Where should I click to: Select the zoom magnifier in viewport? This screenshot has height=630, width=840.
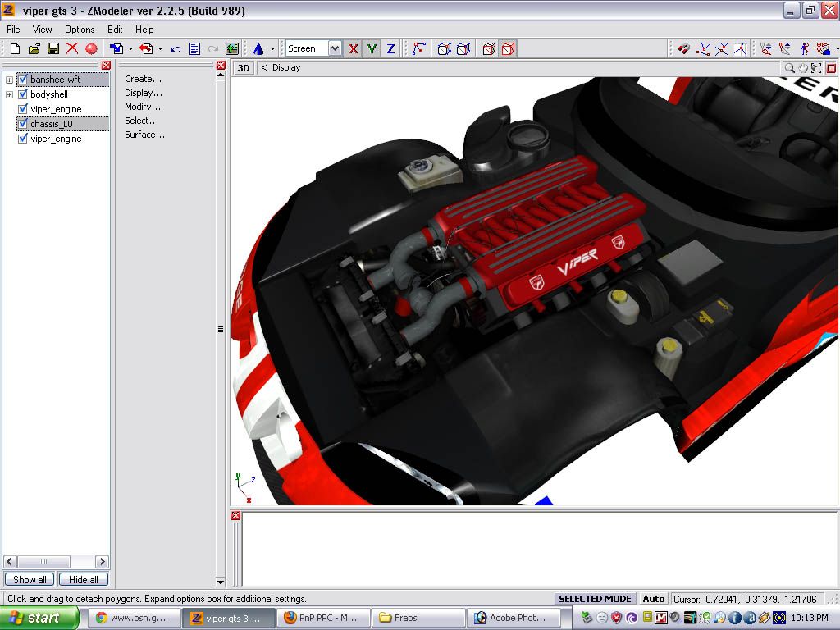point(789,68)
